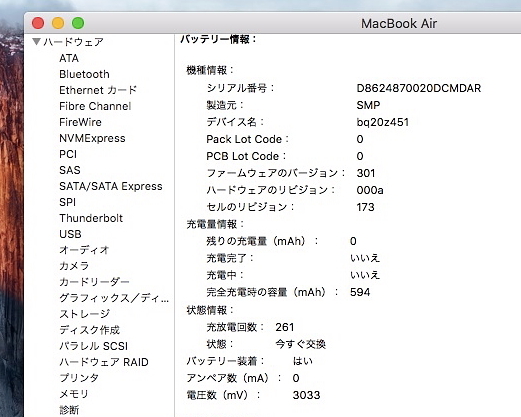Click the 残りの充電量 (mAh) label
Screen dimensions: 521x417
point(262,241)
